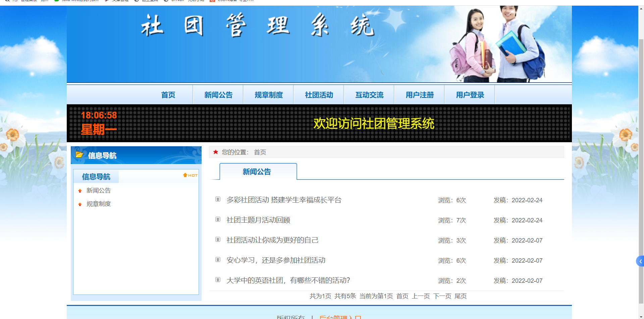Open article 社团主题月活动回顾
Viewport: 644px width, 319px height.
258,220
